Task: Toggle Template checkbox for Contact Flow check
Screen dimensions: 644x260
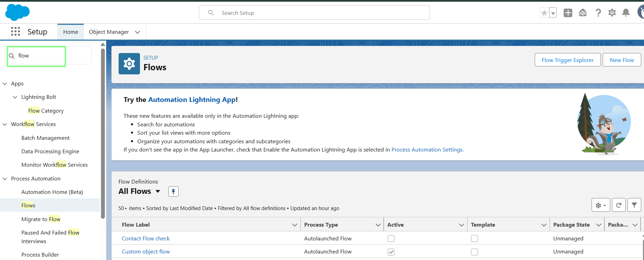Action: (x=474, y=238)
